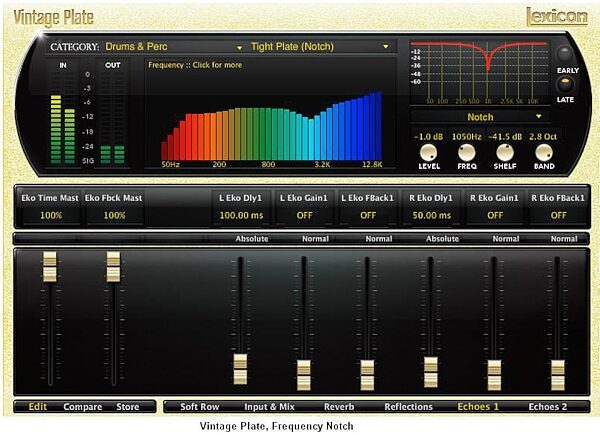600x435 pixels.
Task: Click the round knob above EARLY
Action: (565, 53)
